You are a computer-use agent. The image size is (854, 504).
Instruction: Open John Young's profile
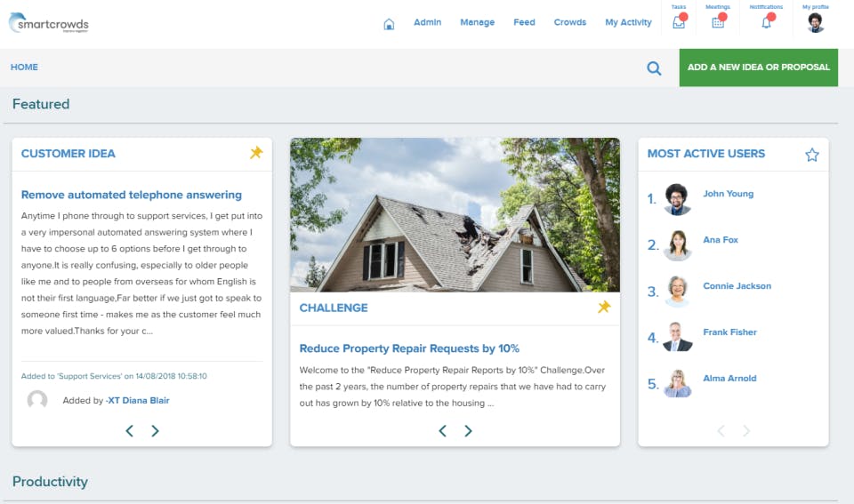[729, 194]
